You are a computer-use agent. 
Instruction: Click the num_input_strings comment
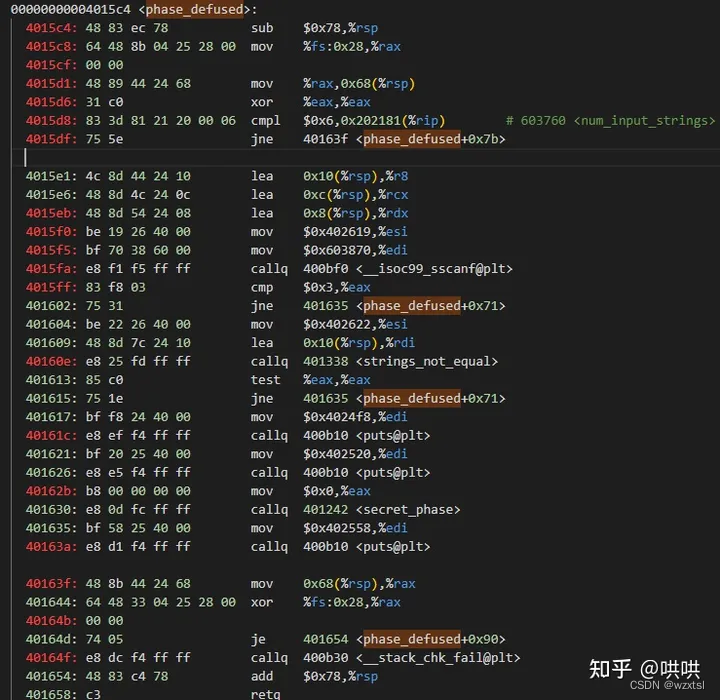tap(610, 121)
